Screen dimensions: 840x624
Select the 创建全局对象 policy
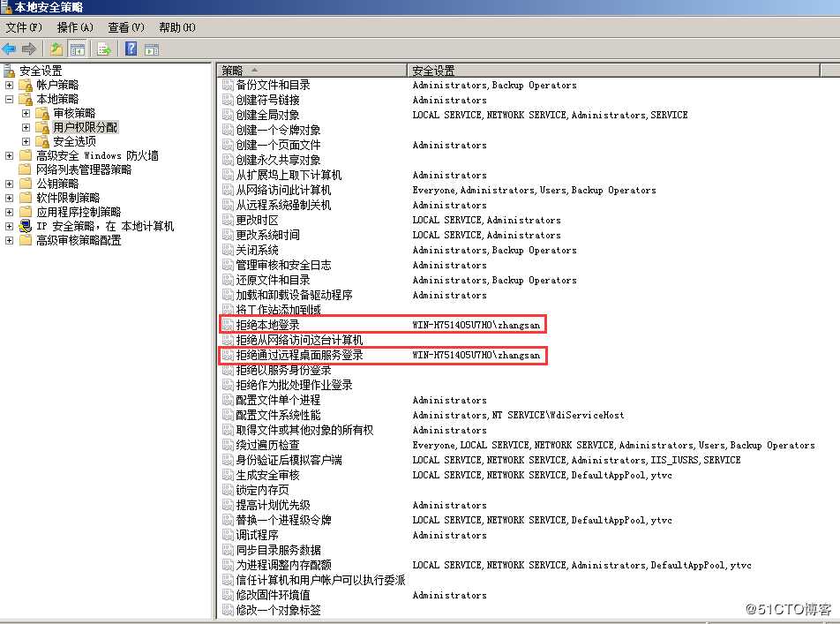pyautogui.click(x=267, y=115)
